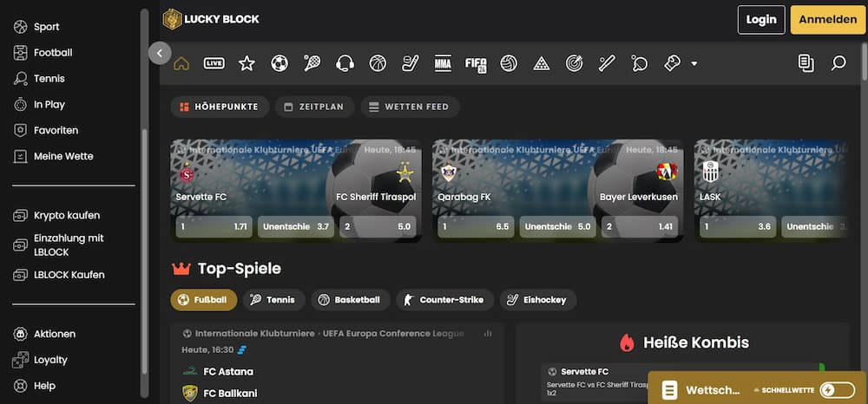Open the LIVE betting icon
This screenshot has height=404, width=868.
(214, 63)
